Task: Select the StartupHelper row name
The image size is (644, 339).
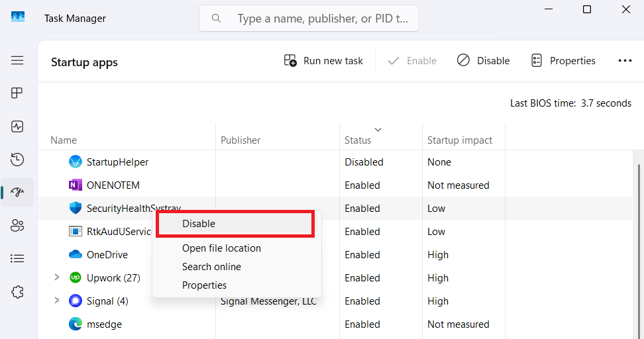Action: click(x=117, y=162)
